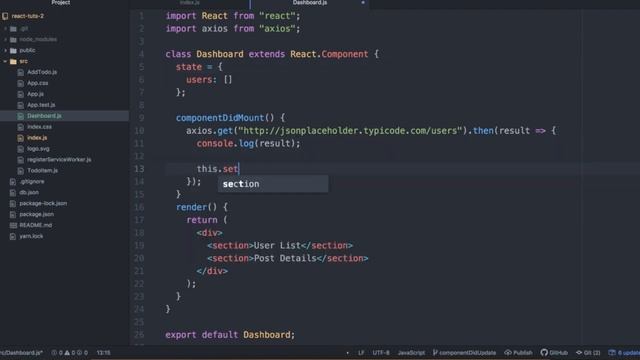Choose the 'section' autocomplete suggestion

click(x=273, y=184)
